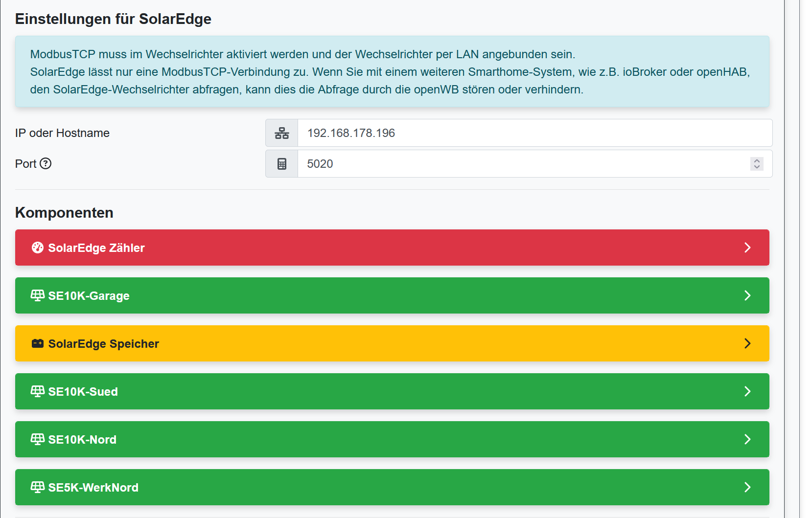Click the gauge icon on SolarEdge Zähler

tap(38, 248)
